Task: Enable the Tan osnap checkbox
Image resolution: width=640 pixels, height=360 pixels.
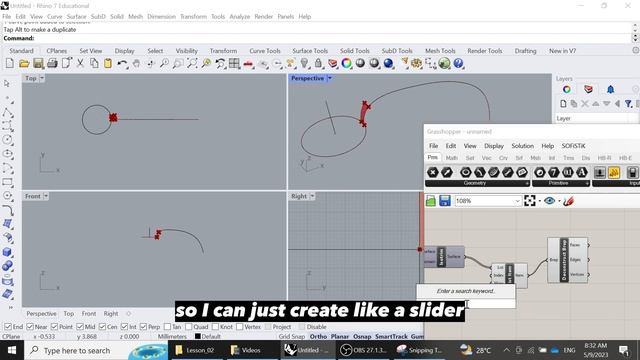Action: coord(167,327)
